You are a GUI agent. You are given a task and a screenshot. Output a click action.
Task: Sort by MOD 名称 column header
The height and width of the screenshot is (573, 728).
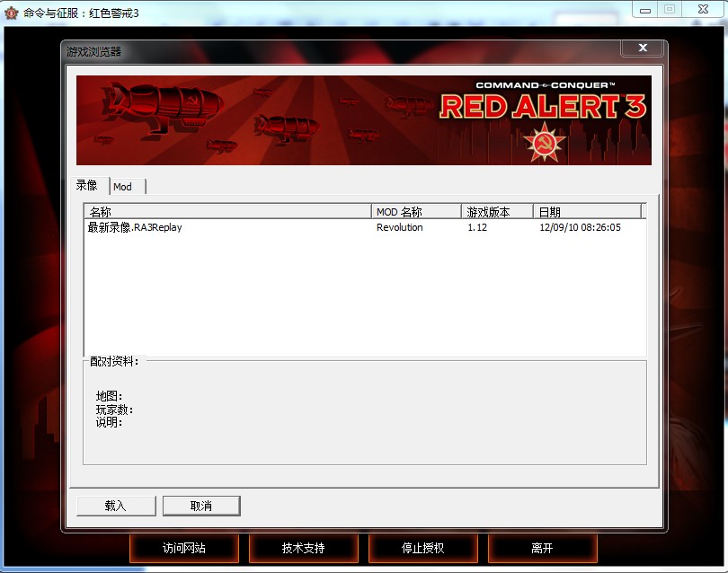(x=416, y=212)
